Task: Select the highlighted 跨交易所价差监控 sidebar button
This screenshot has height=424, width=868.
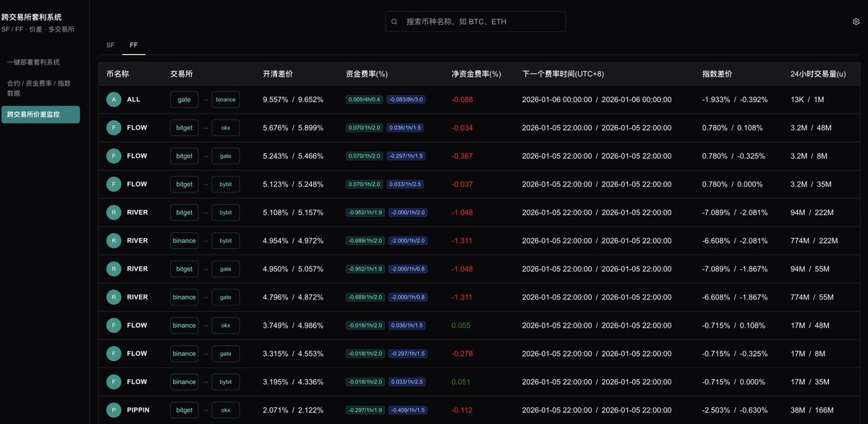Action: click(x=41, y=114)
